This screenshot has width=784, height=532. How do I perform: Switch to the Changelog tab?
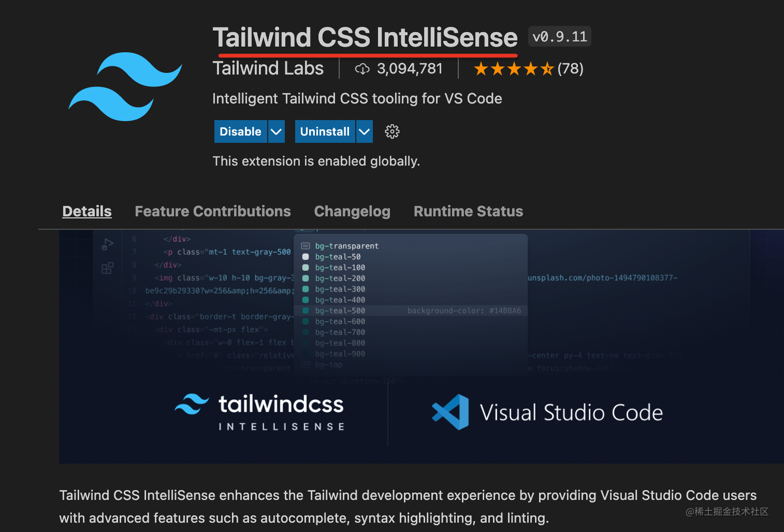coord(352,211)
